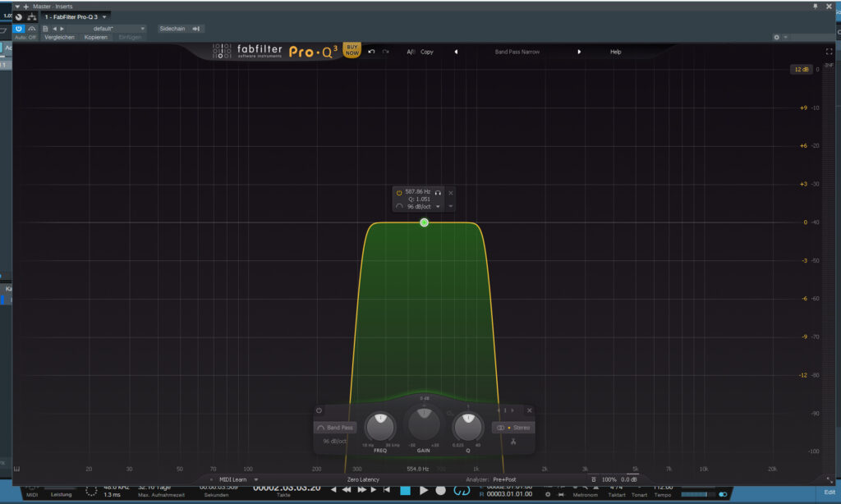
Task: Close the band controls panel
Action: [x=530, y=410]
